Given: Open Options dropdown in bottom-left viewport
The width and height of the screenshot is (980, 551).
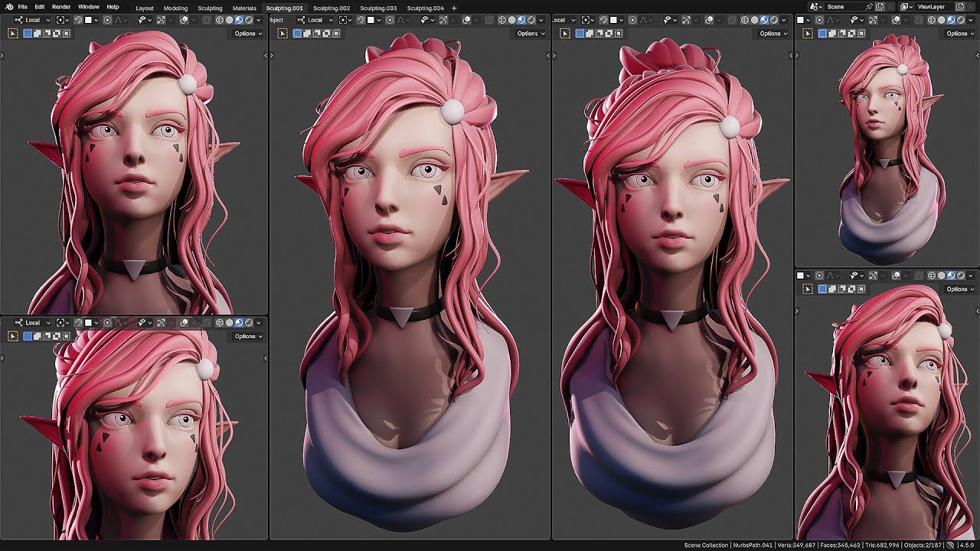Looking at the screenshot, I should (x=248, y=336).
